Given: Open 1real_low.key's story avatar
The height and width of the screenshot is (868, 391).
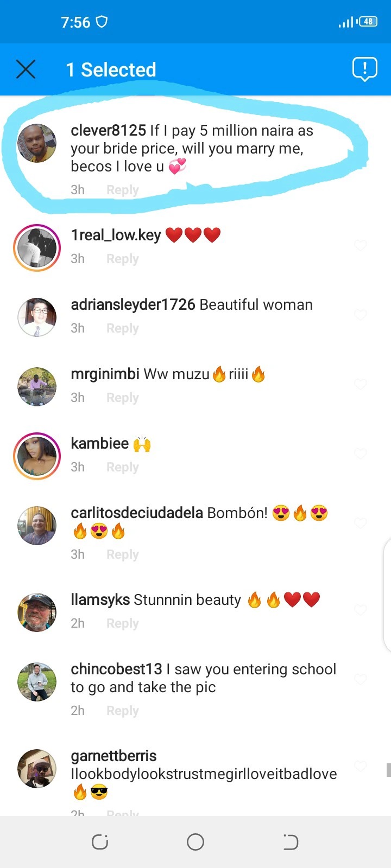Looking at the screenshot, I should [x=37, y=247].
